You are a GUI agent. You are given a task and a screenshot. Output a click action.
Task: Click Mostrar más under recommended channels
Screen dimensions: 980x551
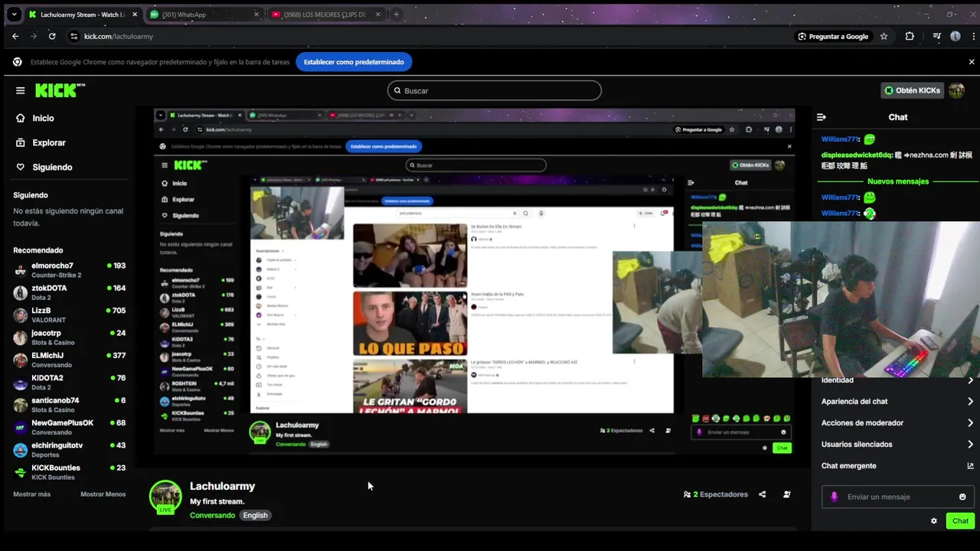click(x=31, y=494)
